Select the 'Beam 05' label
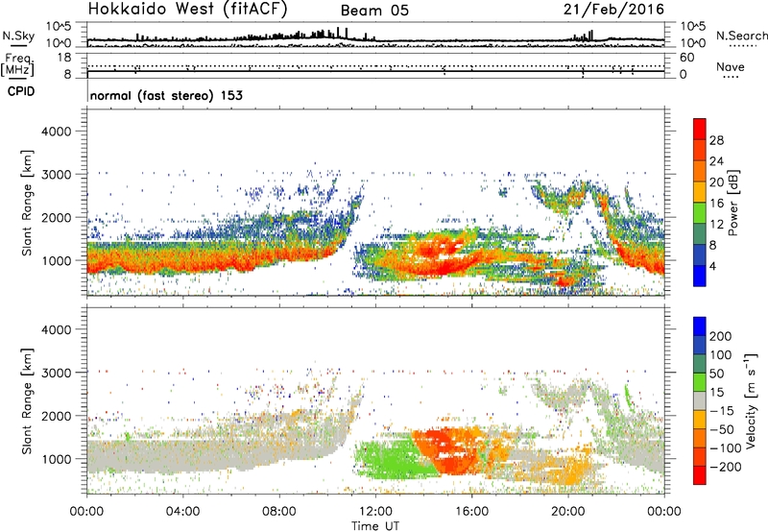Screen dimensions: 768x532 tap(374, 11)
